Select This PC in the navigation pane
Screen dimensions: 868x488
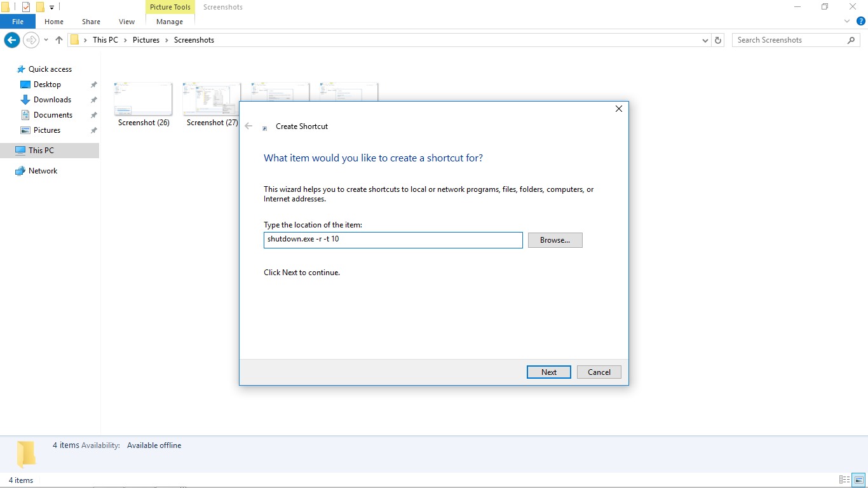coord(50,151)
